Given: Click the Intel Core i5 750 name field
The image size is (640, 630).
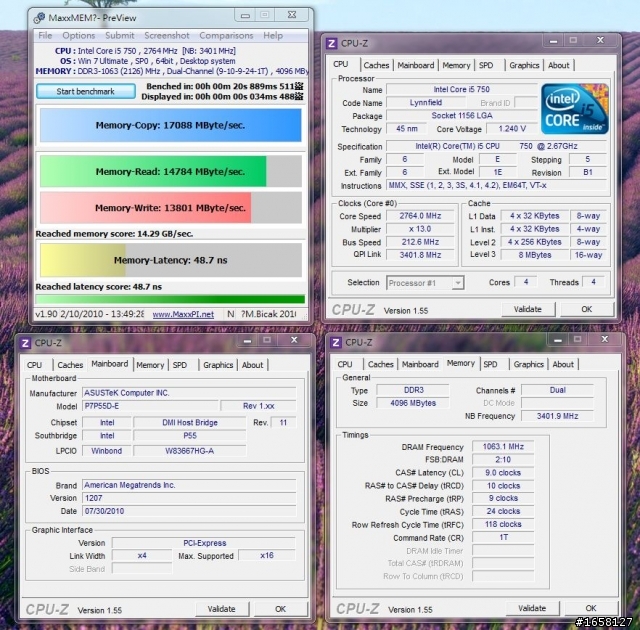Looking at the screenshot, I should (x=462, y=89).
